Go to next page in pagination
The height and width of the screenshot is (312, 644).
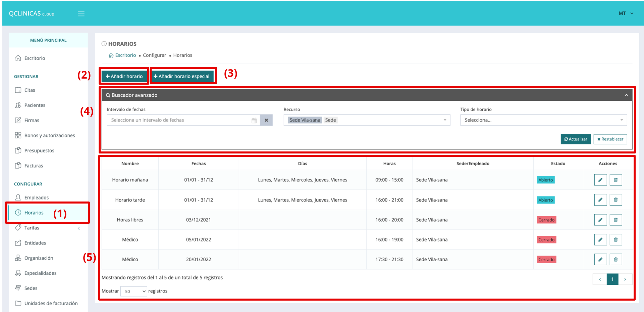pos(625,279)
